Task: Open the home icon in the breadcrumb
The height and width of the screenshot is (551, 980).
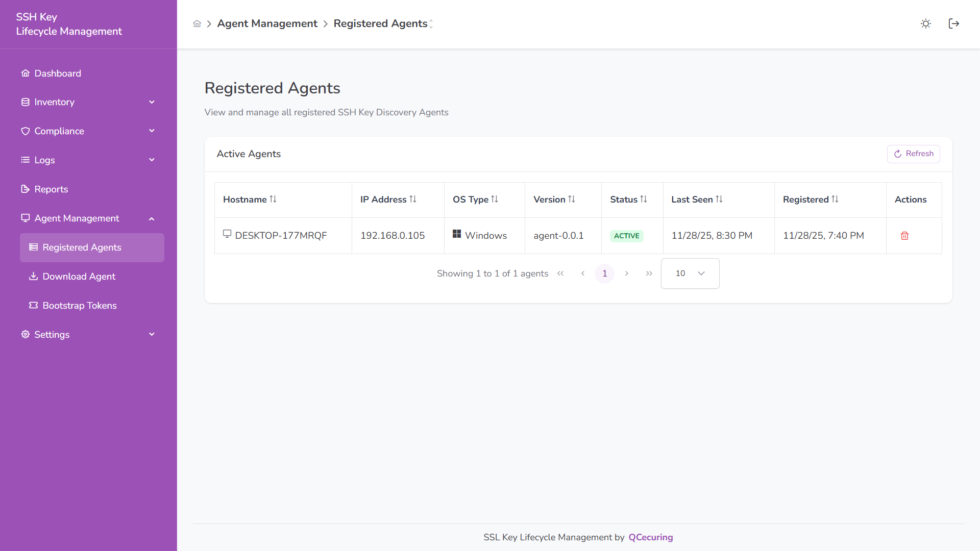Action: pyautogui.click(x=197, y=23)
